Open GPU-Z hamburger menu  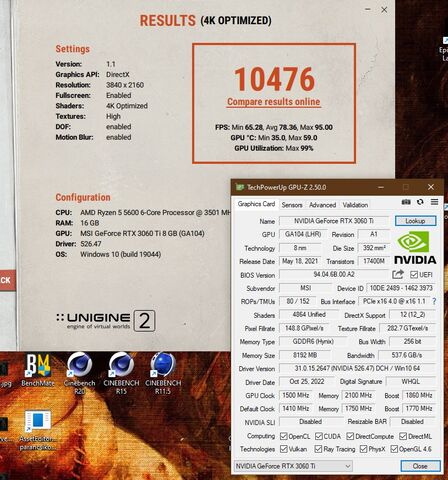pos(434,202)
